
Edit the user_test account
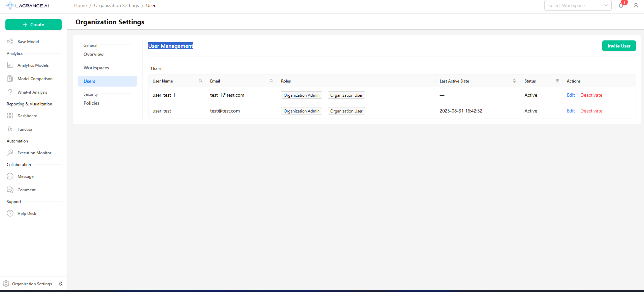pos(571,111)
